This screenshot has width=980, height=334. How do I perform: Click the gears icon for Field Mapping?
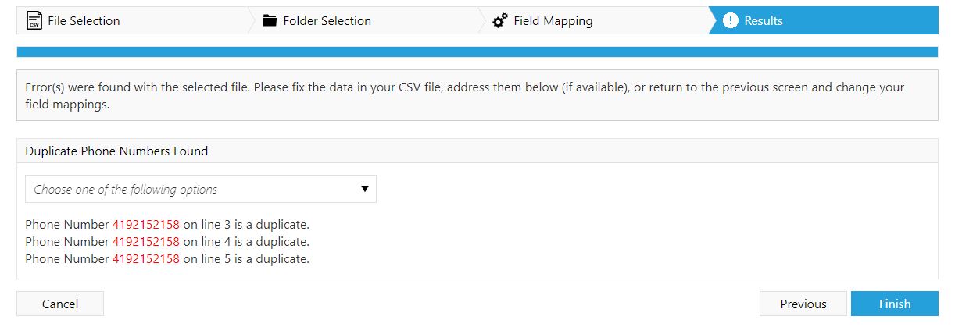(500, 21)
